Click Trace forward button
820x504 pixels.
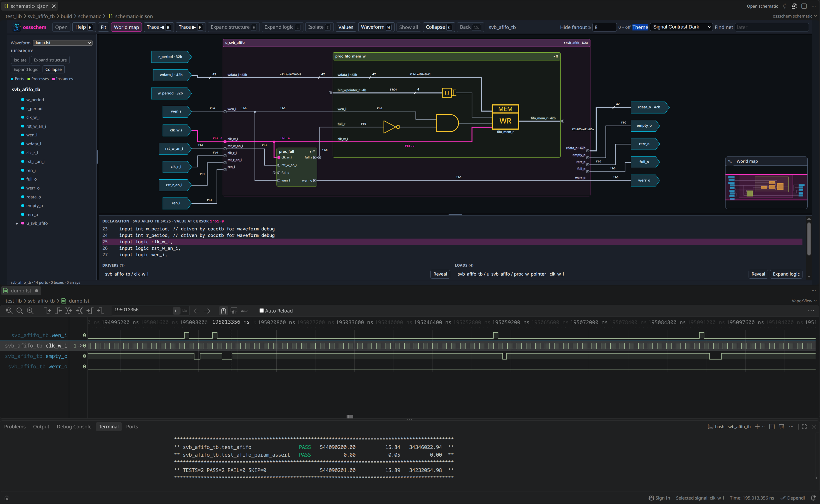tap(191, 27)
